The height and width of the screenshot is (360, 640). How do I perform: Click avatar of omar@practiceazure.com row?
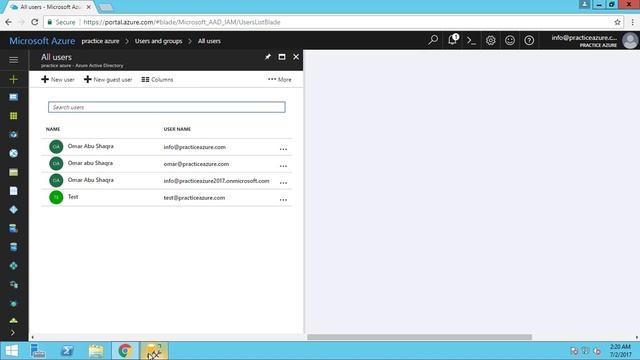pos(56,163)
